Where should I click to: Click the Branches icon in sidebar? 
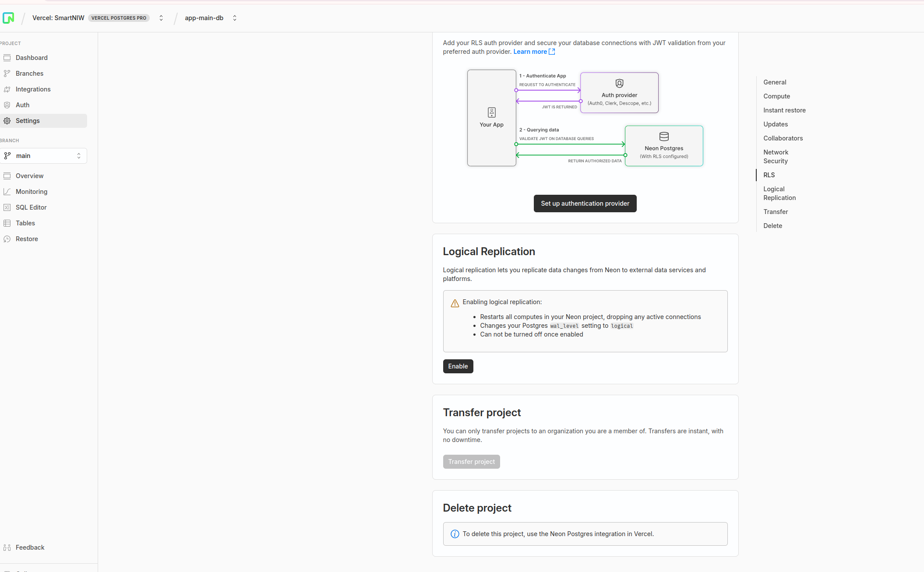point(7,74)
